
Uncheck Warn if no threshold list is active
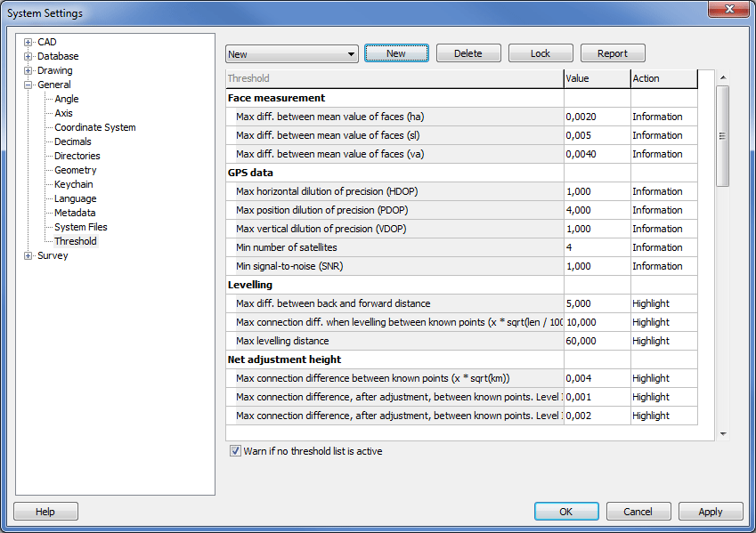tap(236, 451)
